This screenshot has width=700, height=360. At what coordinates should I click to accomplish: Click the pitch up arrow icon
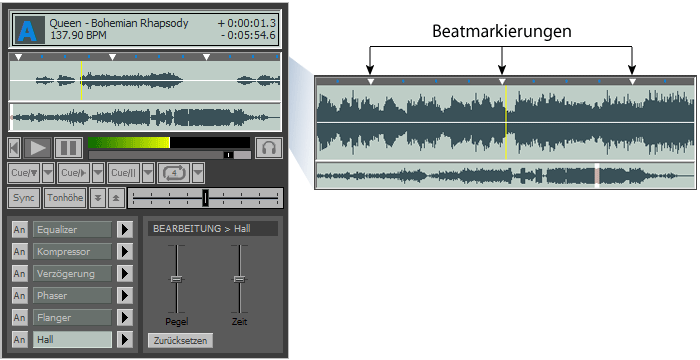tap(116, 198)
